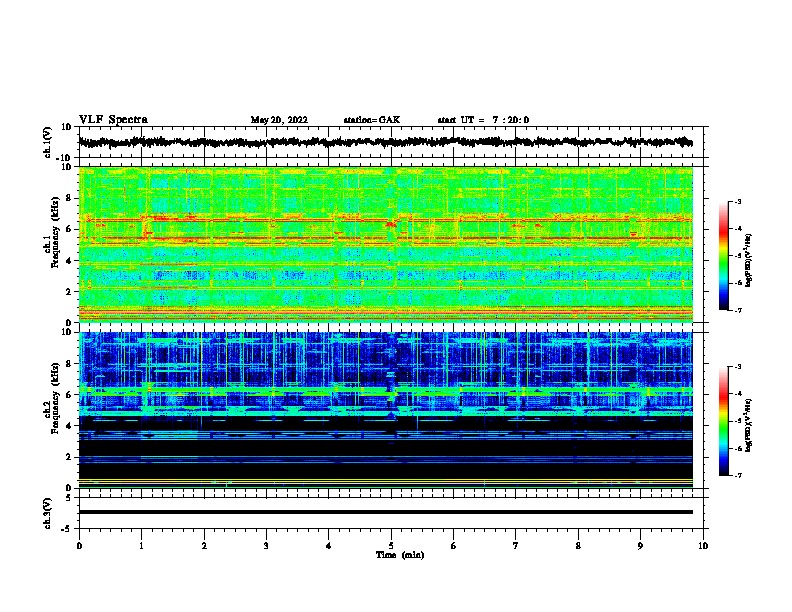The image size is (792, 612).
Task: Click the ch.2 spectrogram panel
Action: (x=385, y=410)
